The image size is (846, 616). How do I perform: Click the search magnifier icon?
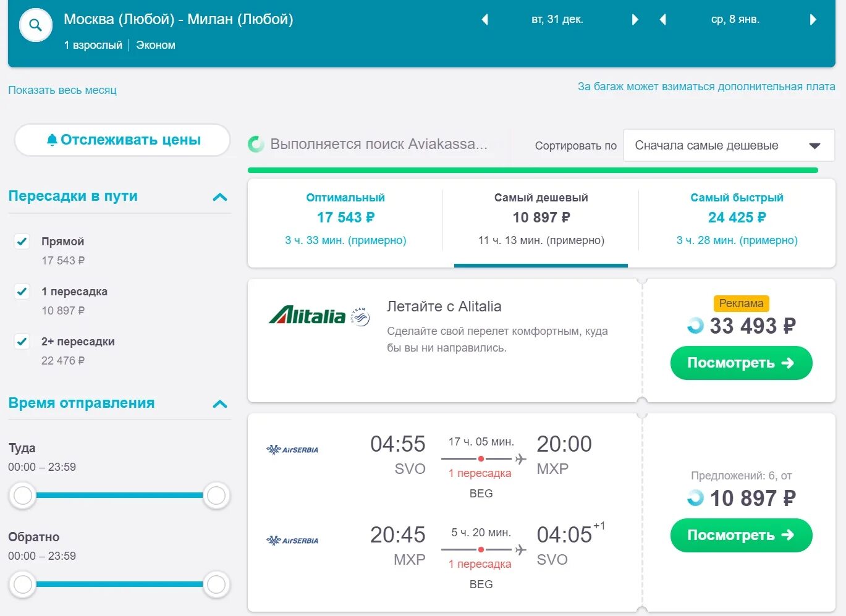point(36,25)
